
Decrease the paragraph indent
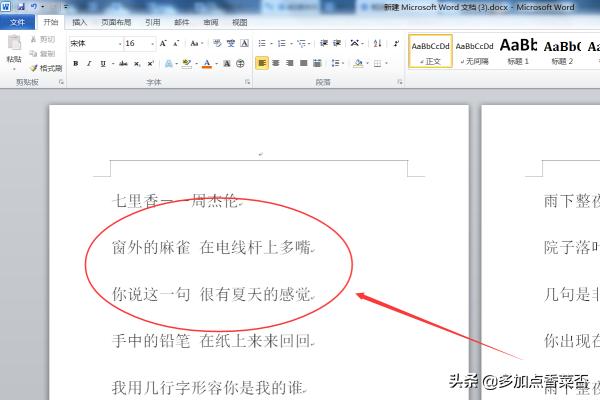click(324, 43)
